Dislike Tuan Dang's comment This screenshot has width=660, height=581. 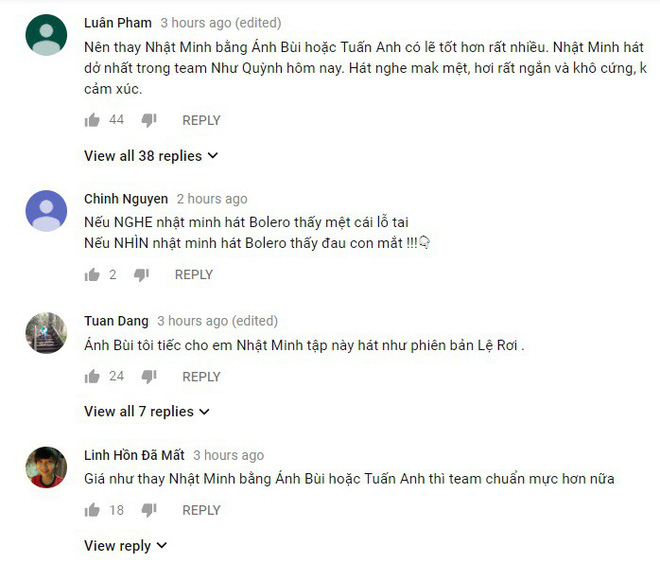click(149, 377)
